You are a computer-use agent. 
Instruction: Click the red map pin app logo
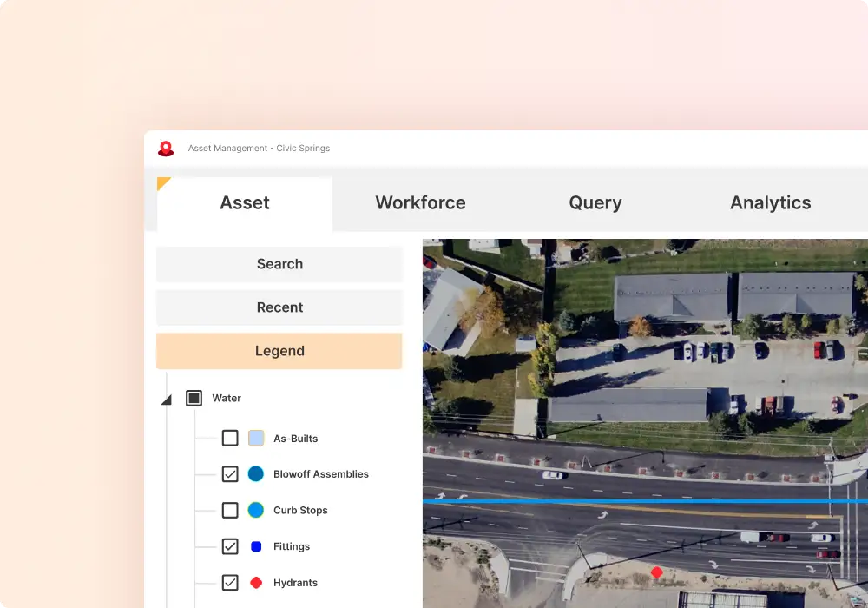tap(165, 149)
